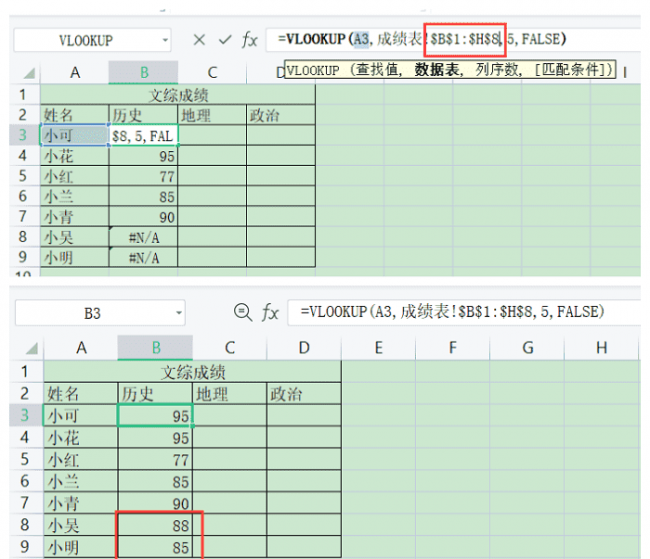Image resolution: width=650 pixels, height=559 pixels.
Task: Select the 小红 cell in upper sheet
Action: (x=75, y=176)
